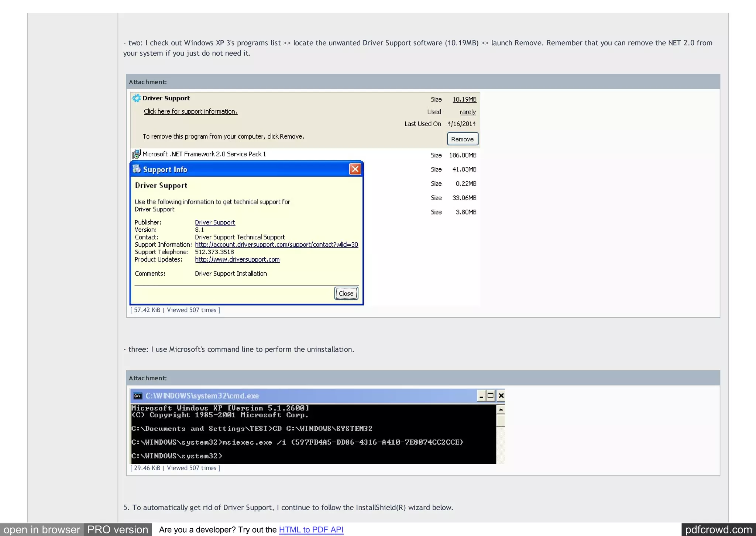This screenshot has height=536, width=756.
Task: Click the support telephone 512.373.3518
Action: tap(214, 252)
